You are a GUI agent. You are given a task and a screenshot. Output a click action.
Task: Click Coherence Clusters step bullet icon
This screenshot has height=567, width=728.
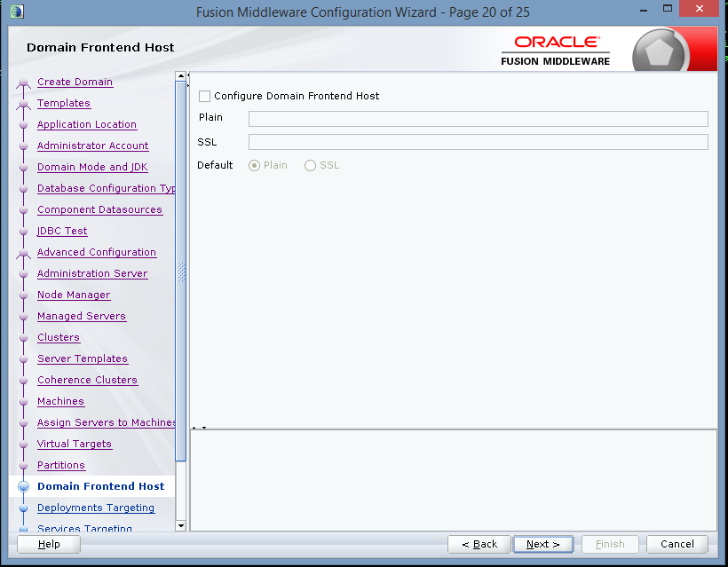(24, 382)
